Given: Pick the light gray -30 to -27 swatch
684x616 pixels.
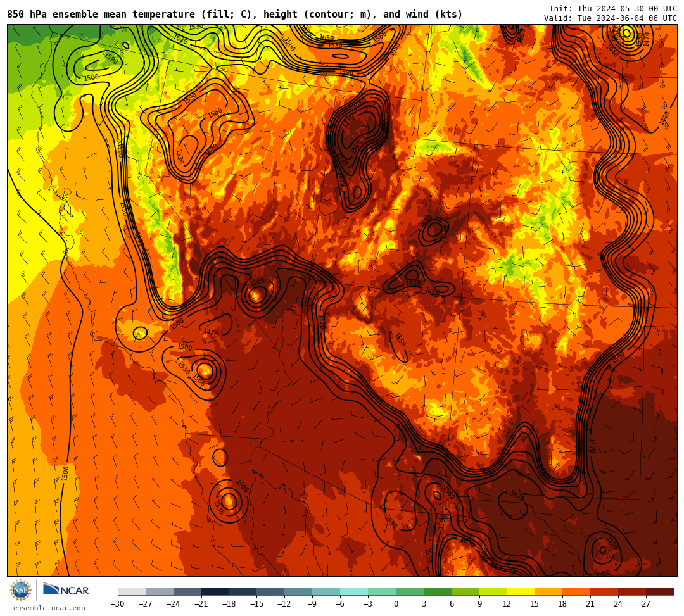Looking at the screenshot, I should pyautogui.click(x=132, y=591).
